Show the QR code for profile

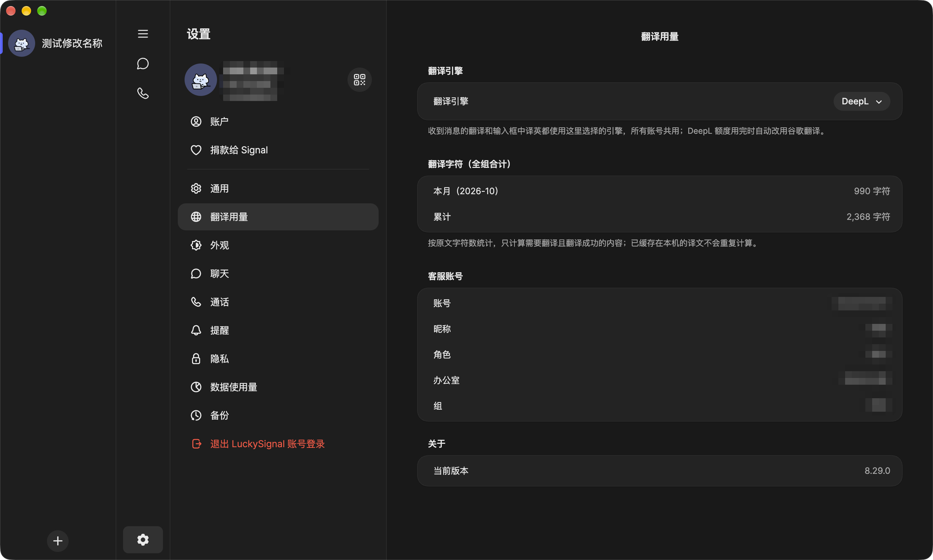(359, 80)
